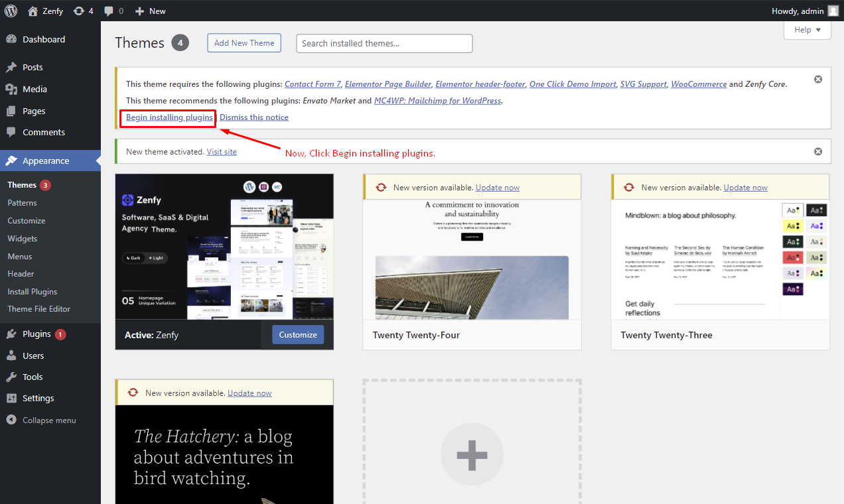Open the Zenfy site home icon
This screenshot has width=844, height=504.
coord(33,11)
